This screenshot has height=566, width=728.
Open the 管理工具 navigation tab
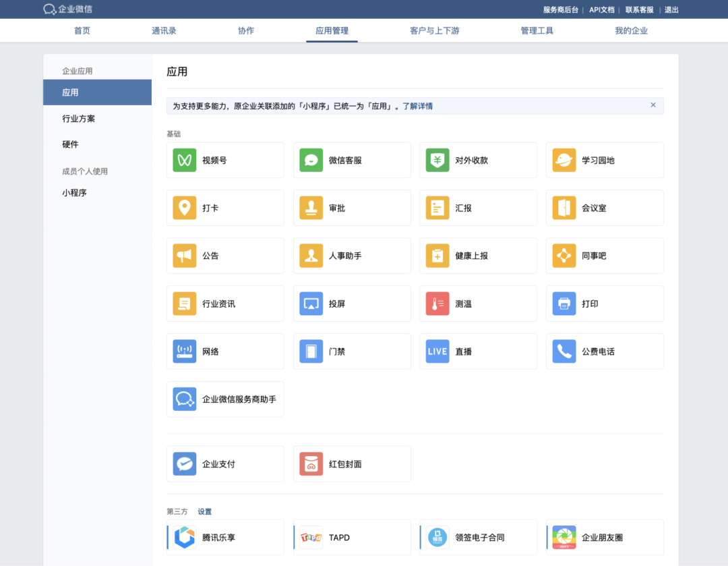pos(537,31)
